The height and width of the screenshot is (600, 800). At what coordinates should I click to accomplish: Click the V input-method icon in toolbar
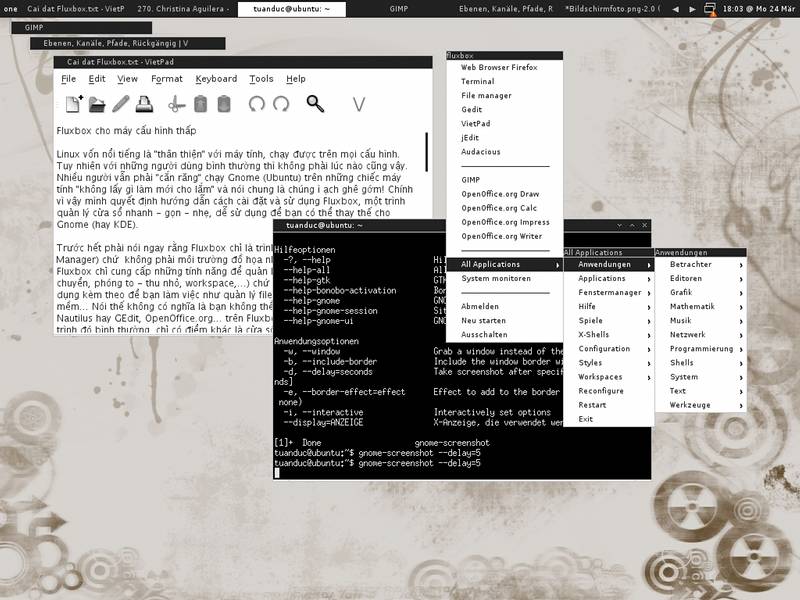click(x=359, y=103)
